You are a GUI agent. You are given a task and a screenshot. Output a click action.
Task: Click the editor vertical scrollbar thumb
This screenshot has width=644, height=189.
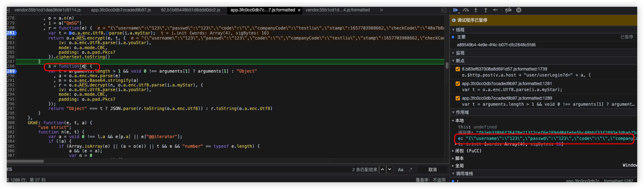(x=447, y=66)
